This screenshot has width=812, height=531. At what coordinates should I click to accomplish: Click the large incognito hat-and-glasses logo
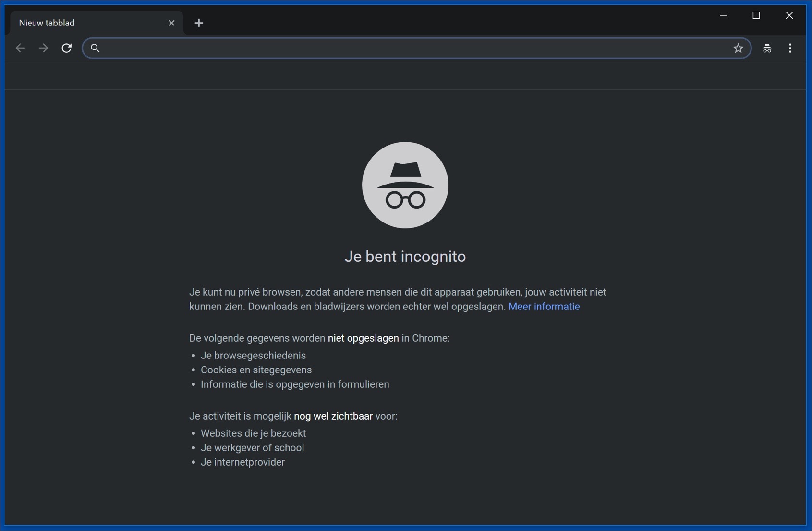point(405,185)
